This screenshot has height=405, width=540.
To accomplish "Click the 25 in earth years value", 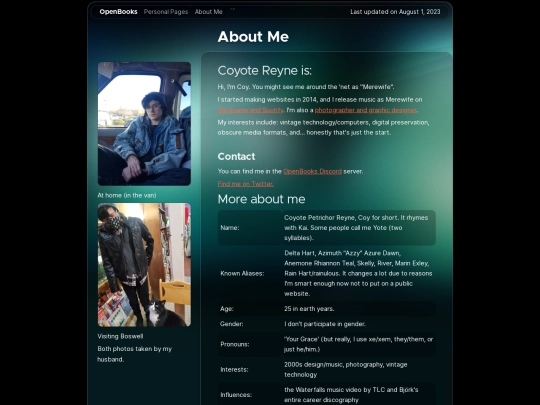I will tap(309, 309).
